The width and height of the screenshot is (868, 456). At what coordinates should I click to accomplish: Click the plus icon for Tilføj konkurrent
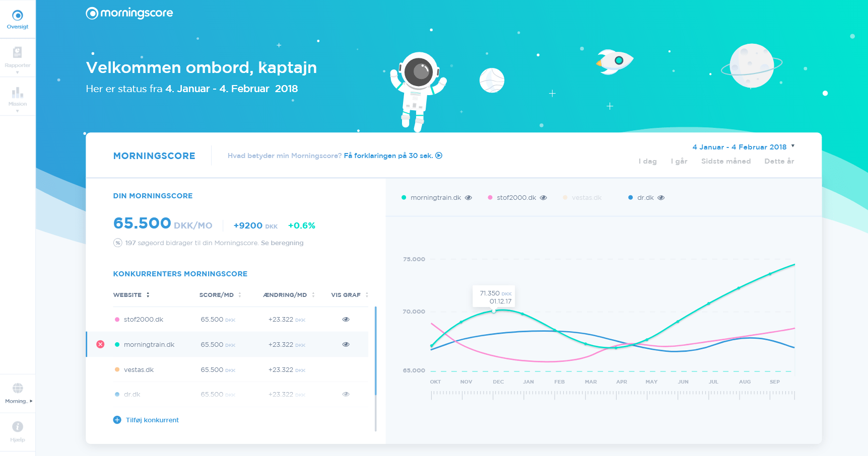click(x=117, y=420)
